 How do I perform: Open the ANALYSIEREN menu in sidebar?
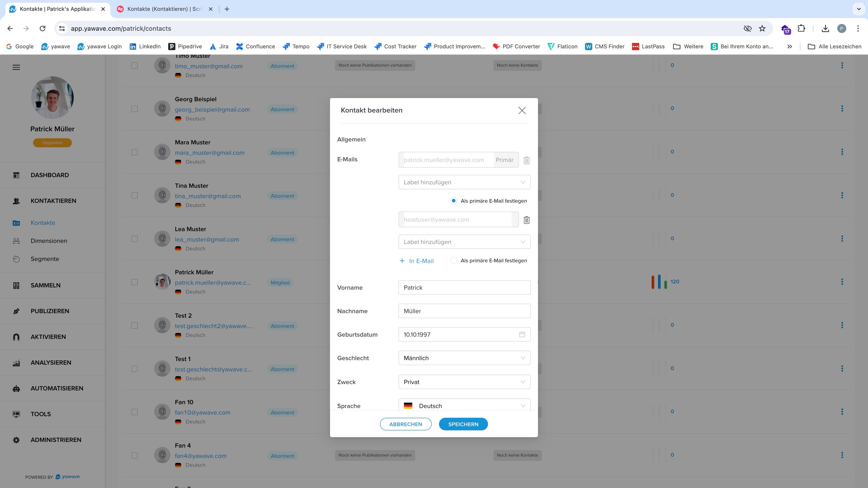click(x=51, y=363)
